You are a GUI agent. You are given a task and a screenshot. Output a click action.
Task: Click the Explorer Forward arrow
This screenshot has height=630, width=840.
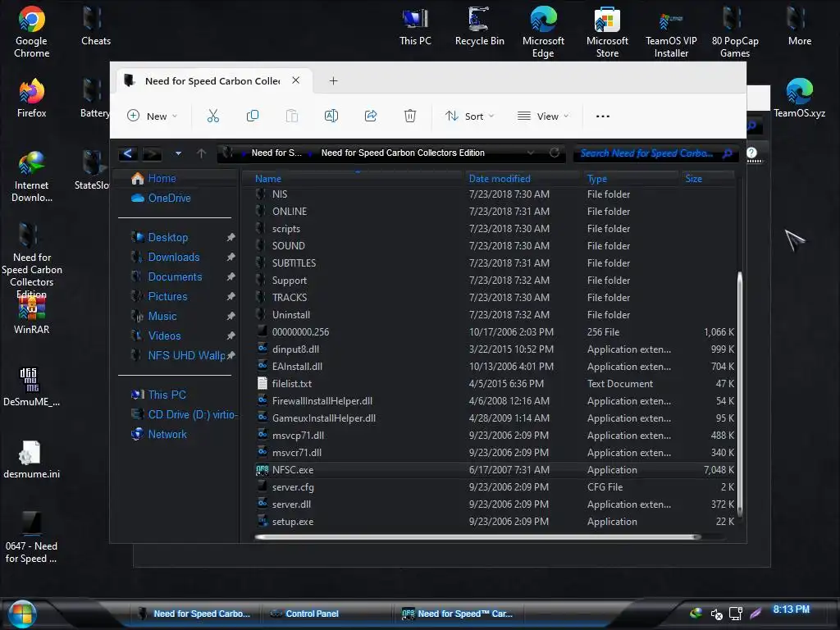(152, 153)
